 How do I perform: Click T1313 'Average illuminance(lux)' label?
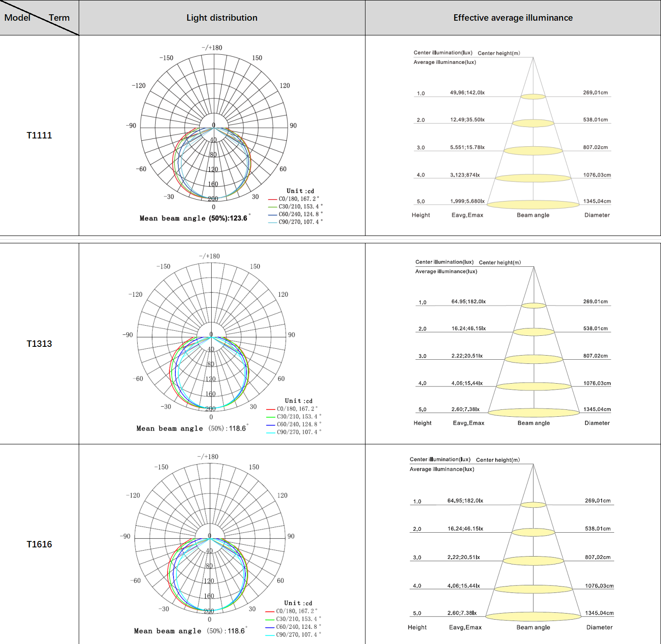[x=446, y=271]
